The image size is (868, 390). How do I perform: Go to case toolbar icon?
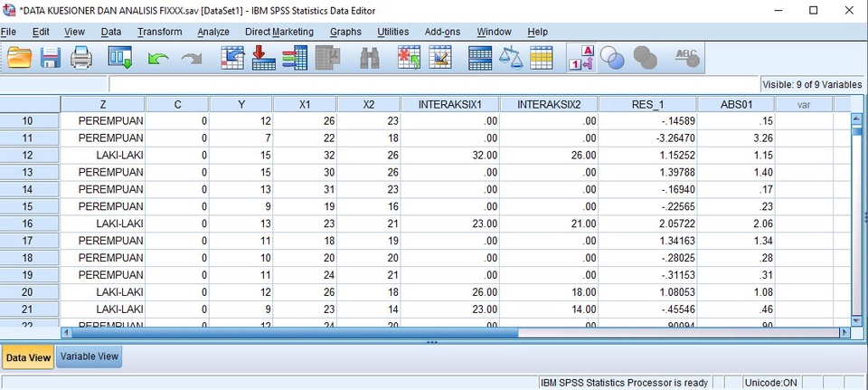pos(232,58)
